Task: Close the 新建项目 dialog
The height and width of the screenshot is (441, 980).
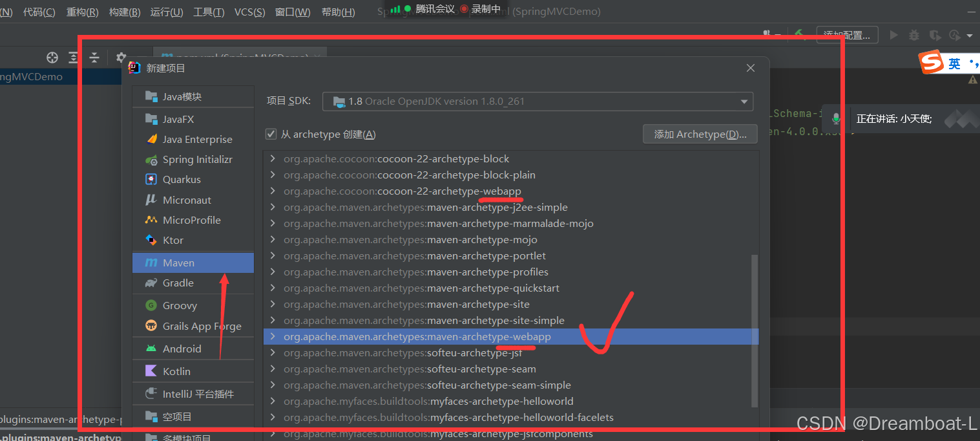Action: click(750, 68)
